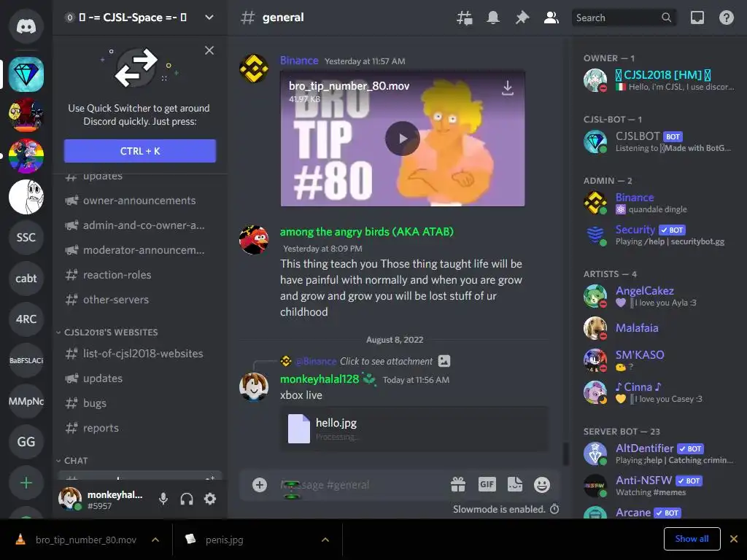Click Show all downloads button

point(692,539)
